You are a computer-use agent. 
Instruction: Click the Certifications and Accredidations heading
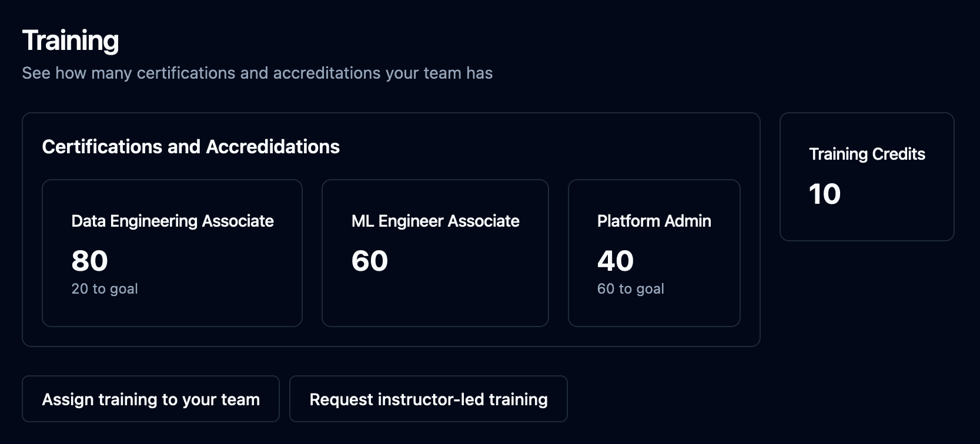pos(191,147)
